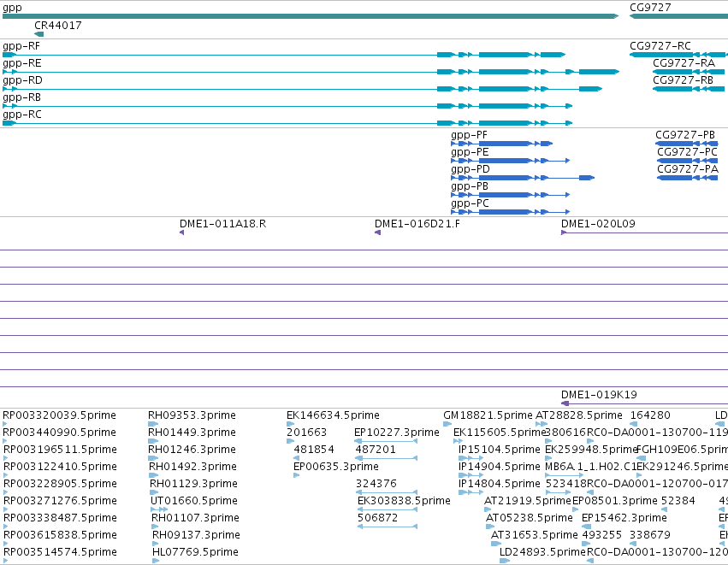Screen dimensions: 728x565
Task: Select the CG9727-PA protein label
Action: tap(688, 169)
